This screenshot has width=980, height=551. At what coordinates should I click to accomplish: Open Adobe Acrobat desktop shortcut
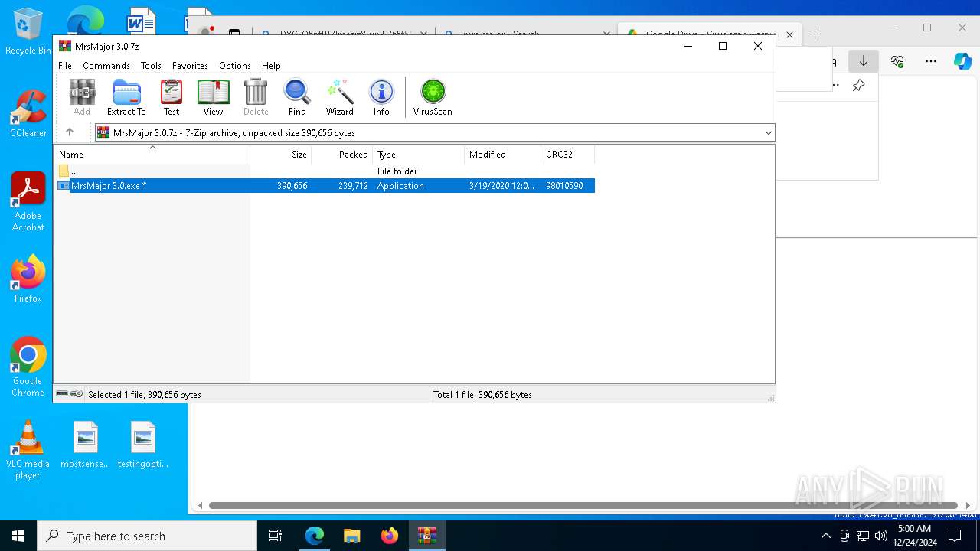coord(28,201)
